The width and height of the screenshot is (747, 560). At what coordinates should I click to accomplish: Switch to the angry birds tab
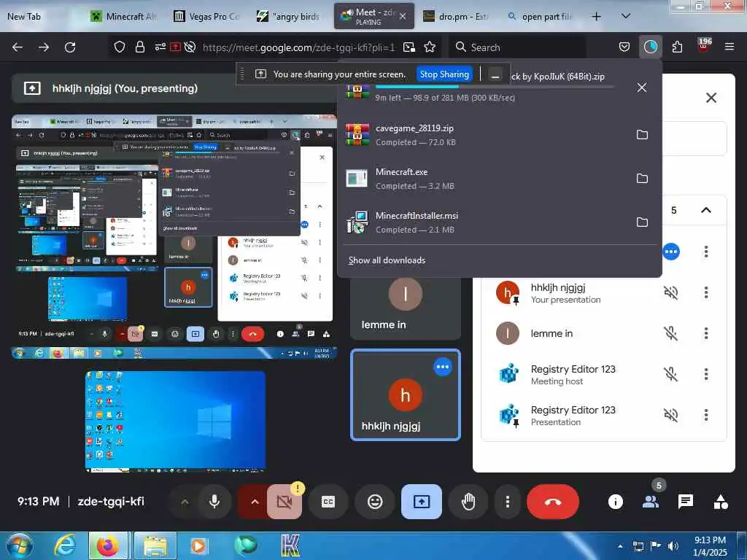[x=289, y=16]
